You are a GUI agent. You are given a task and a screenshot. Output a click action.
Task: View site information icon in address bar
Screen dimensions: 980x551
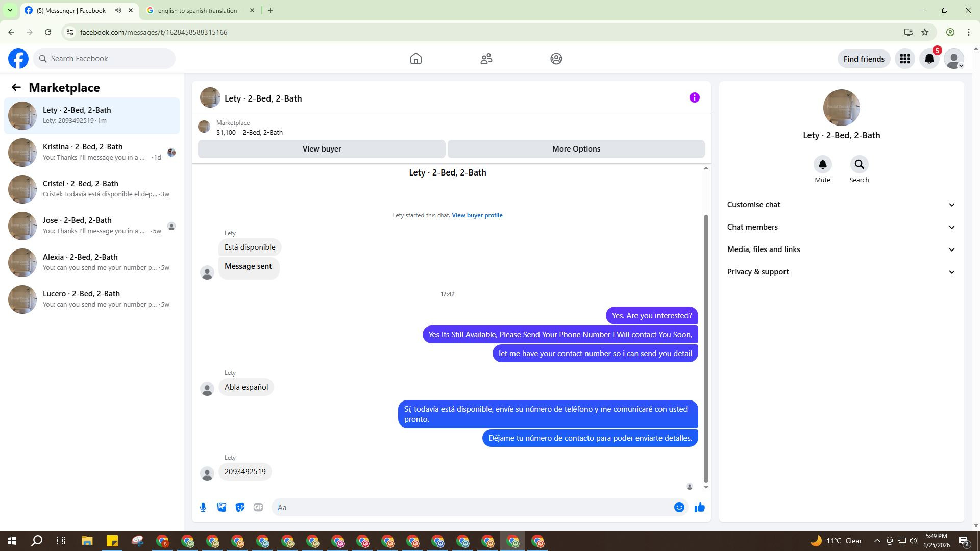click(70, 32)
